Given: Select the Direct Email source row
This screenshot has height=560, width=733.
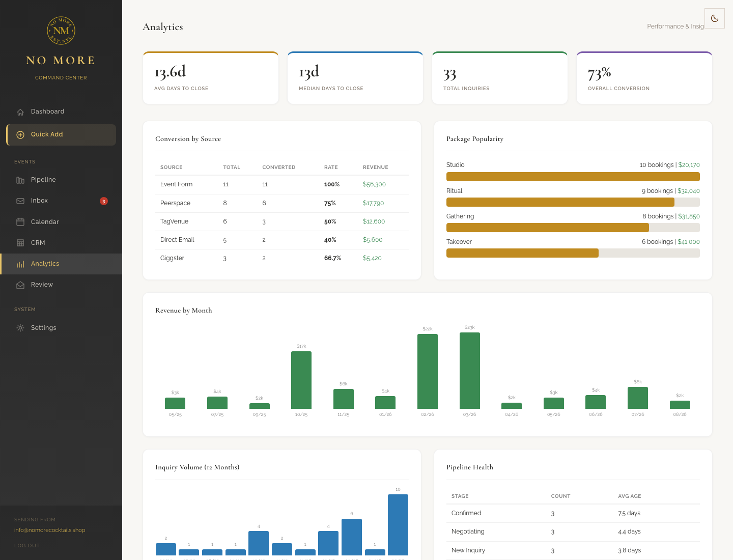Looking at the screenshot, I should 282,240.
